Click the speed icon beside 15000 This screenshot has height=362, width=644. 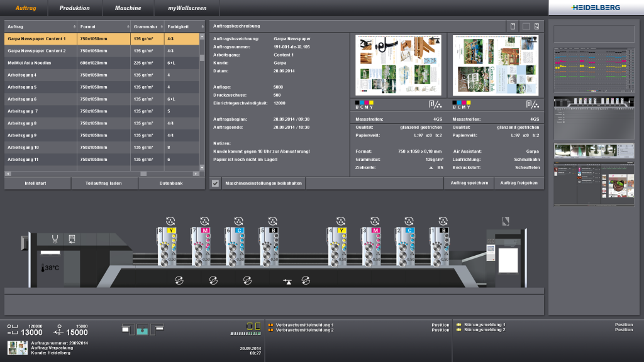click(x=58, y=329)
